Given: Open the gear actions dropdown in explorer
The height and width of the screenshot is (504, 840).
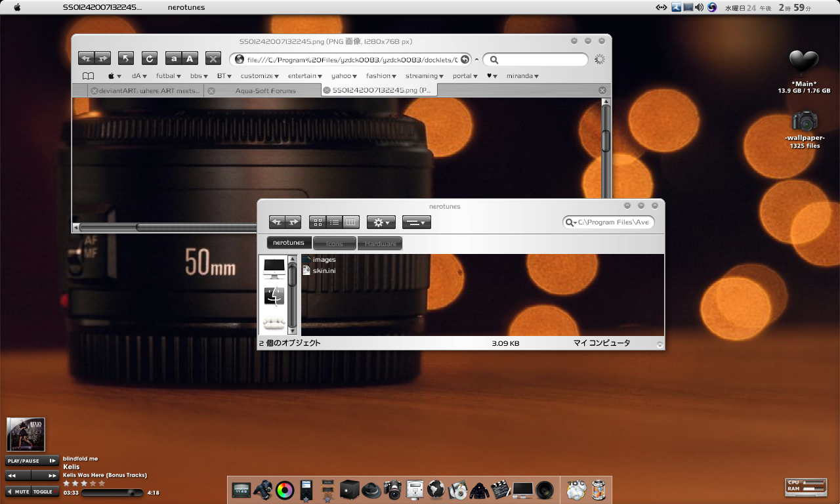Looking at the screenshot, I should pos(381,222).
